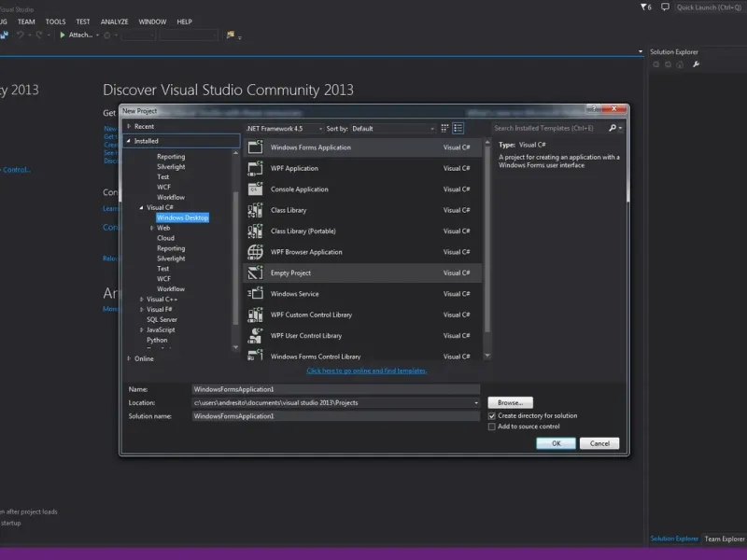Open the Sort by Default dropdown
Viewport: 747px width, 560px height.
click(x=393, y=129)
